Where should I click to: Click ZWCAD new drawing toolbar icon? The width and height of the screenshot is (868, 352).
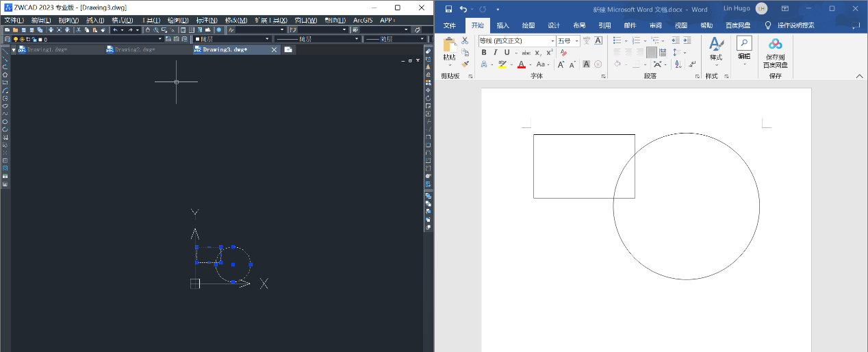7,30
